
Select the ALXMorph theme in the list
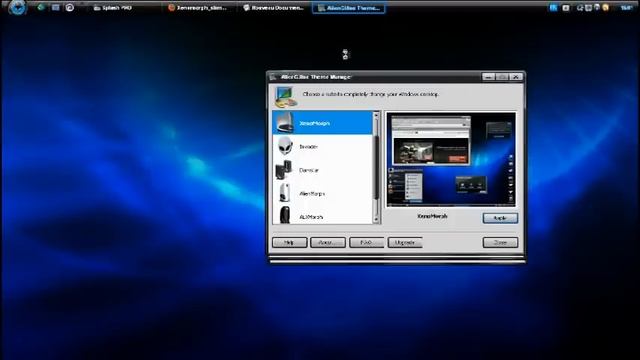322,215
